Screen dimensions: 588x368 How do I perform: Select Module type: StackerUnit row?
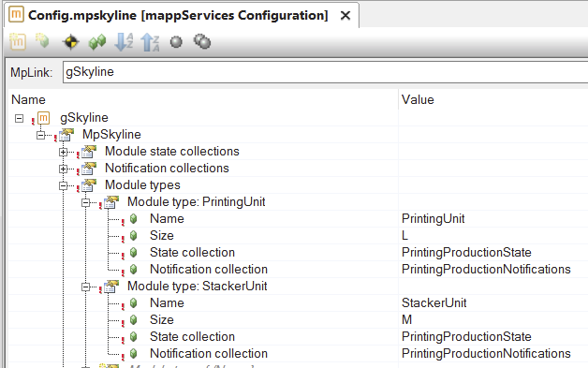(x=198, y=287)
